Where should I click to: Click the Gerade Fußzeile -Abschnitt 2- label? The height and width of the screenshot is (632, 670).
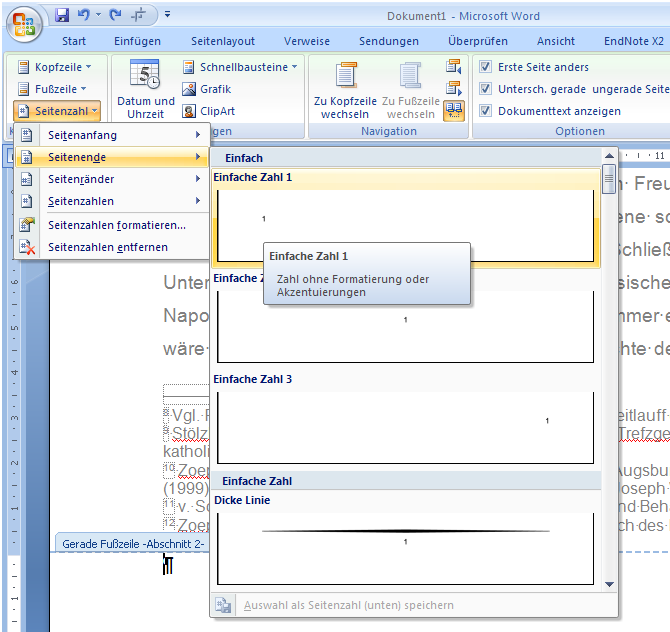pos(133,544)
